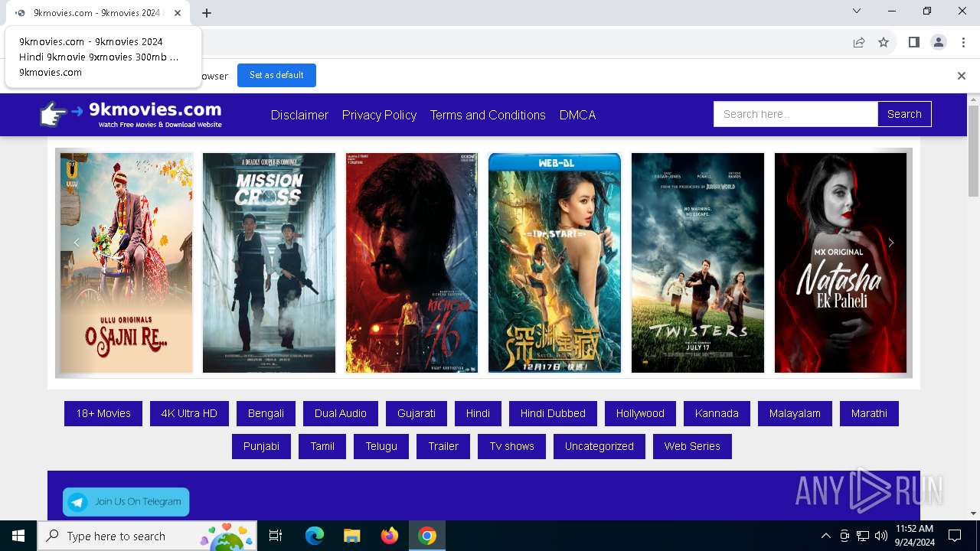Screen dimensions: 980x551
Task: Select the Dual Audio category
Action: (341, 413)
